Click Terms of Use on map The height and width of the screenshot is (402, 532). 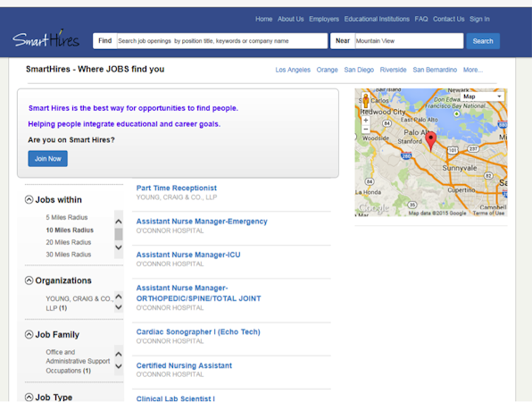488,214
